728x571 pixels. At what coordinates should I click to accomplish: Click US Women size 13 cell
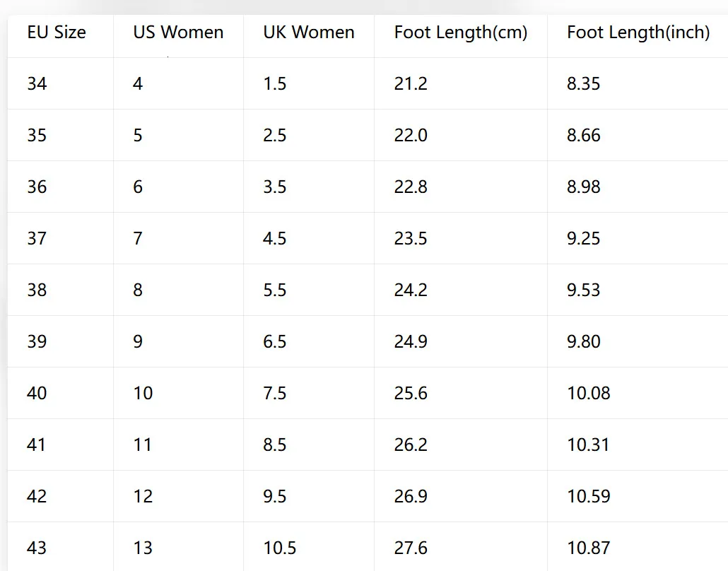178,547
